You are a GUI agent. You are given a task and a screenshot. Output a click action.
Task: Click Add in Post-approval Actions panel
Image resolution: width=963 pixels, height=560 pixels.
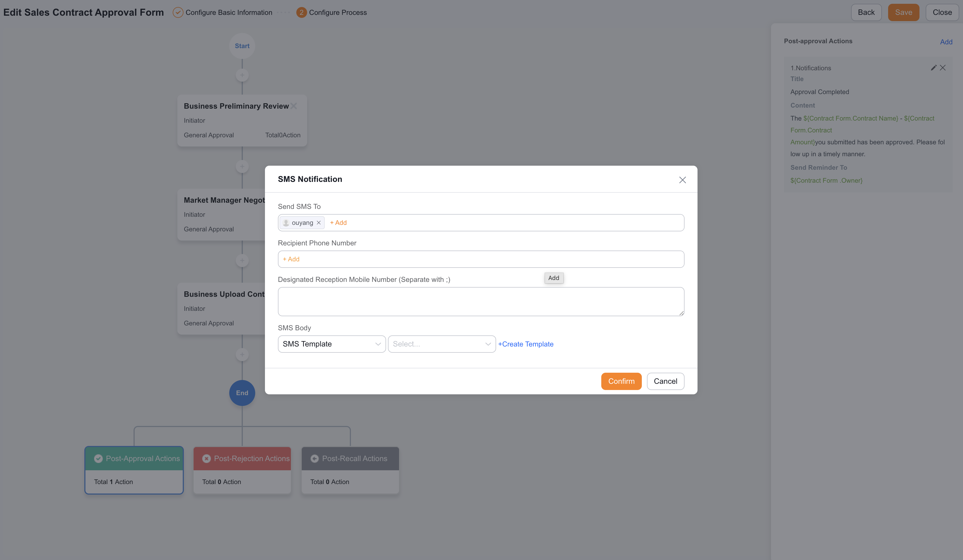(x=946, y=42)
